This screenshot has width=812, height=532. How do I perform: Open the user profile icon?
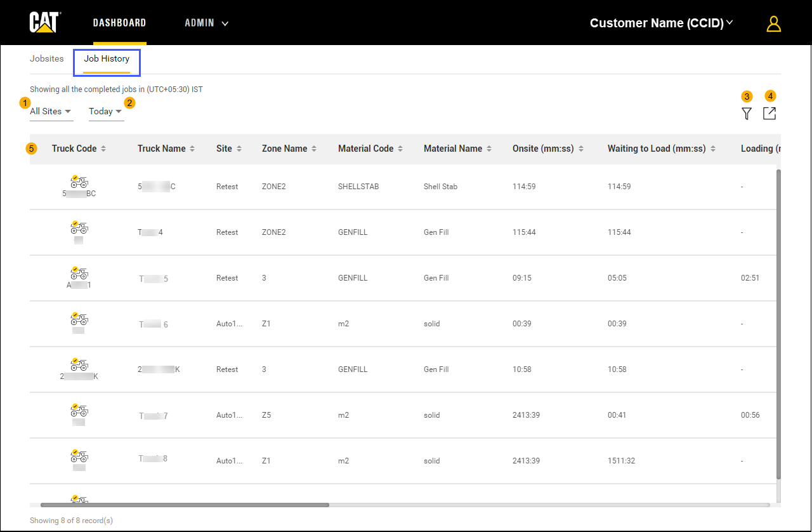pyautogui.click(x=773, y=23)
